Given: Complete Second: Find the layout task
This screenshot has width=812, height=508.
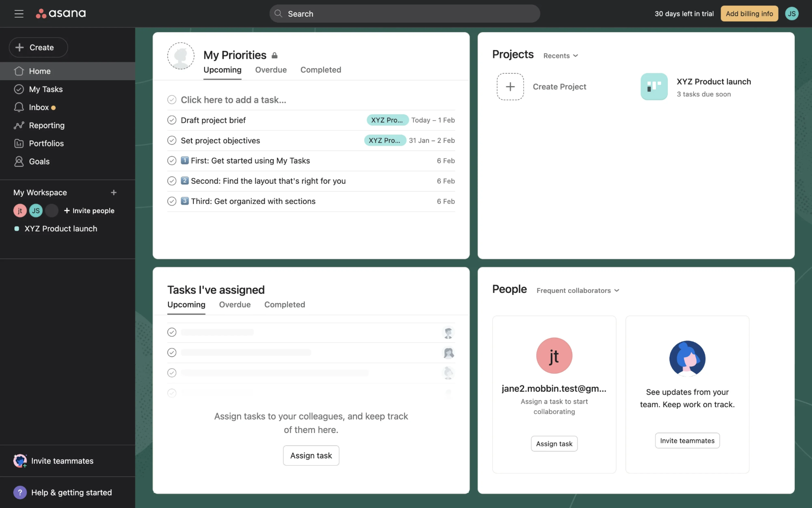Looking at the screenshot, I should pyautogui.click(x=172, y=181).
